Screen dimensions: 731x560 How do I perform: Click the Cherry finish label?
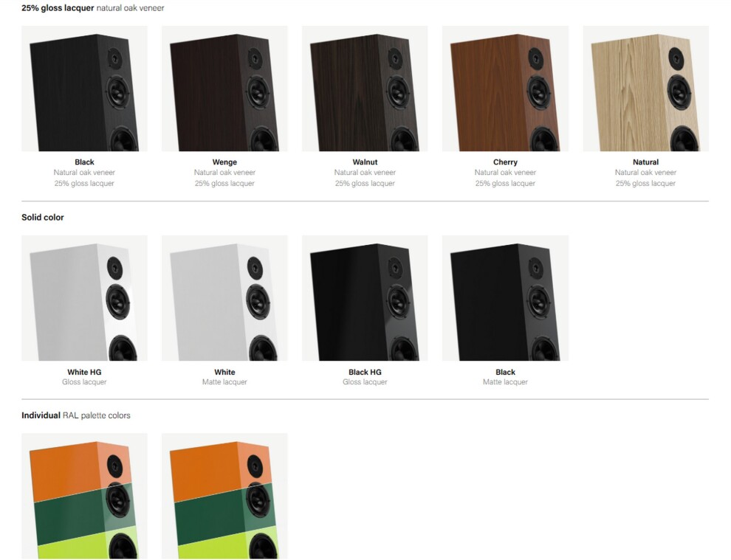(505, 162)
